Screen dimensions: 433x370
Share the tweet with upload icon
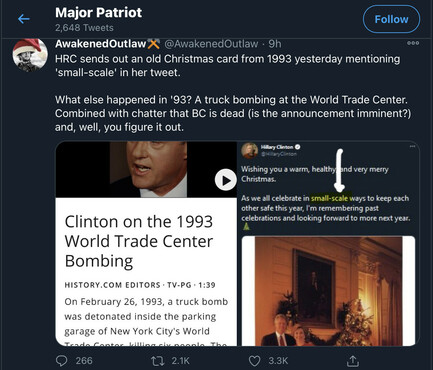353,360
